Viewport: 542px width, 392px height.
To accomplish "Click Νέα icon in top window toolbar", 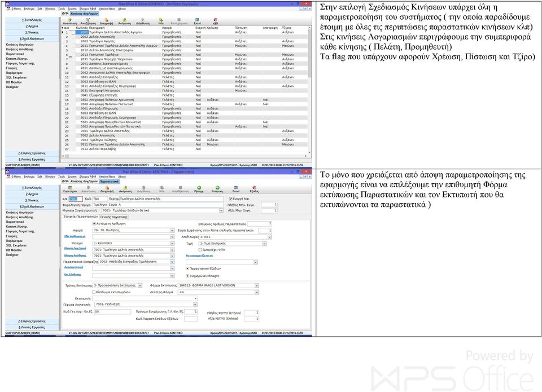I will pyautogui.click(x=161, y=20).
